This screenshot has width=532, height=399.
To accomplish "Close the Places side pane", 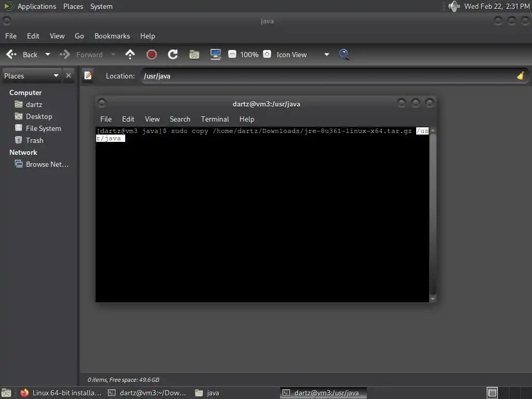I will (69, 76).
